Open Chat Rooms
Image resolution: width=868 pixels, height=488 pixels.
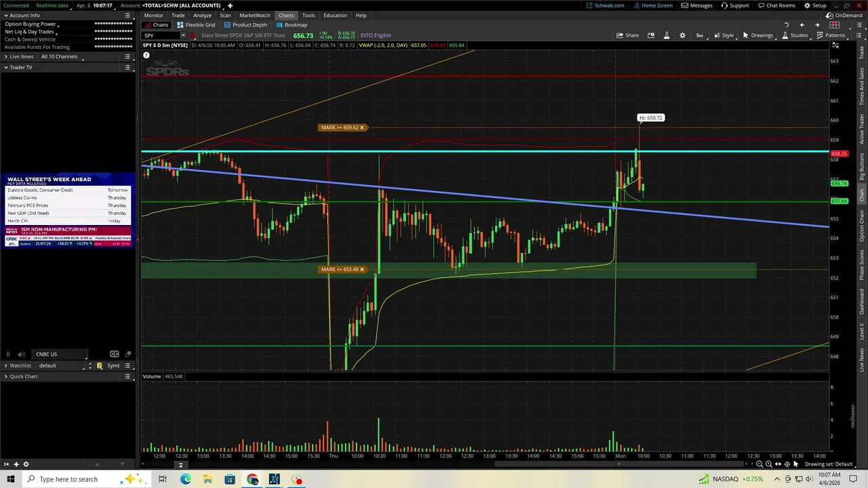pyautogui.click(x=776, y=5)
